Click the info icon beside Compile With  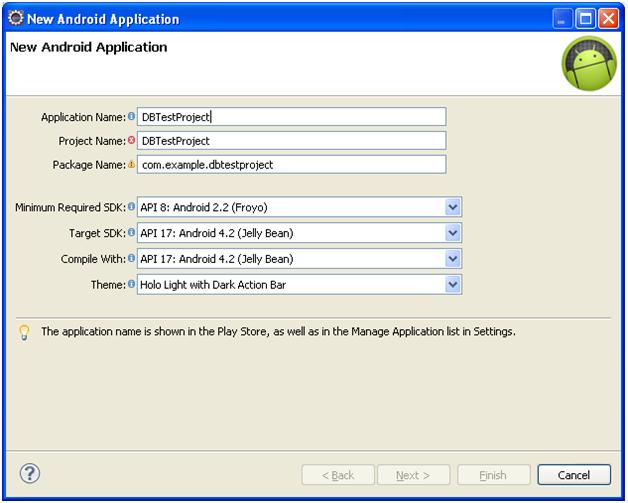click(131, 258)
